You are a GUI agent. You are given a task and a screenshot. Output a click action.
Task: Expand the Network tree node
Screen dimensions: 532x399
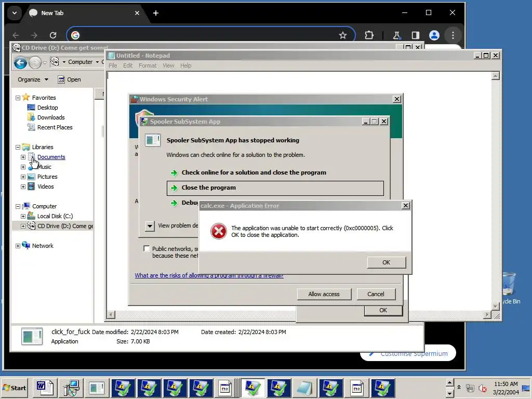[18, 246]
